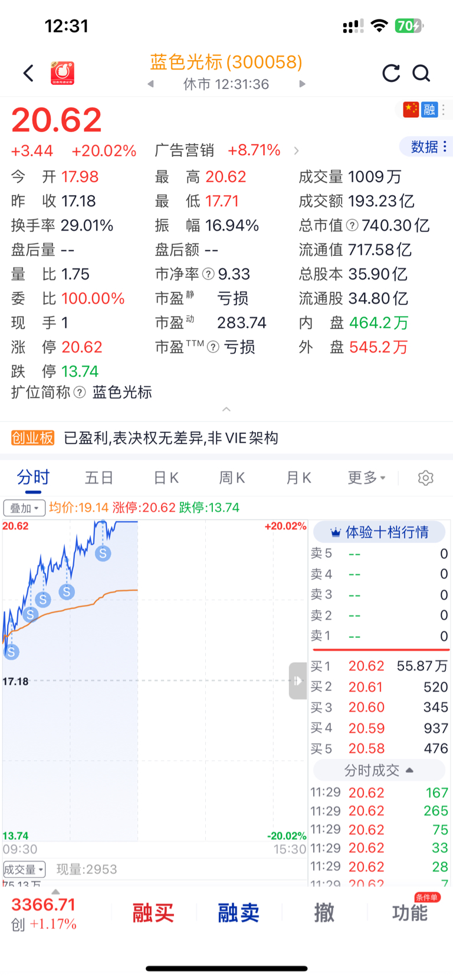Open the 更多 chart period dropdown
Screen dimensions: 453x980
[x=366, y=477]
